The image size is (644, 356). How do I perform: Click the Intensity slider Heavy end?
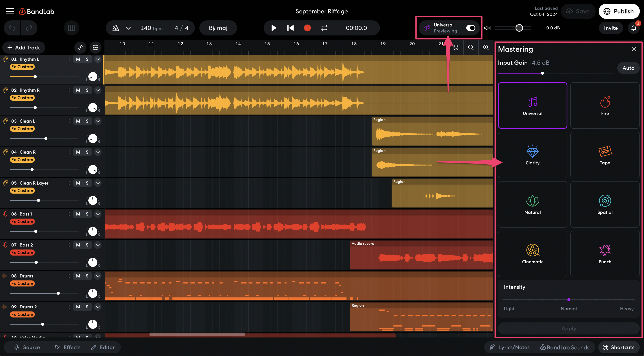point(633,300)
